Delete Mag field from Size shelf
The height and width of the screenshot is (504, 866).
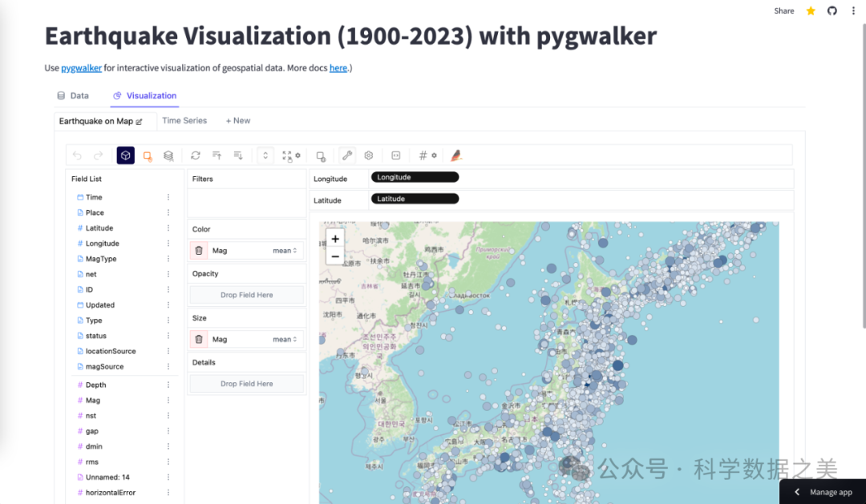tap(199, 340)
